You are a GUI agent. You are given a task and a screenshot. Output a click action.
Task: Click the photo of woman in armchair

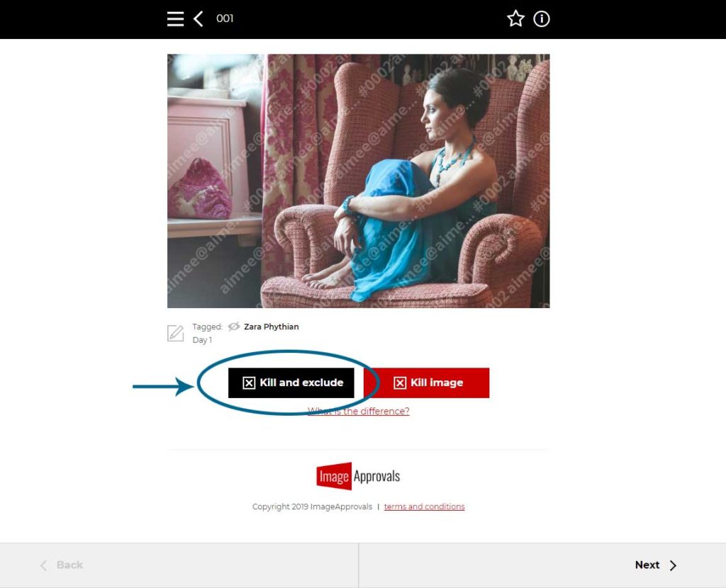[x=358, y=181]
